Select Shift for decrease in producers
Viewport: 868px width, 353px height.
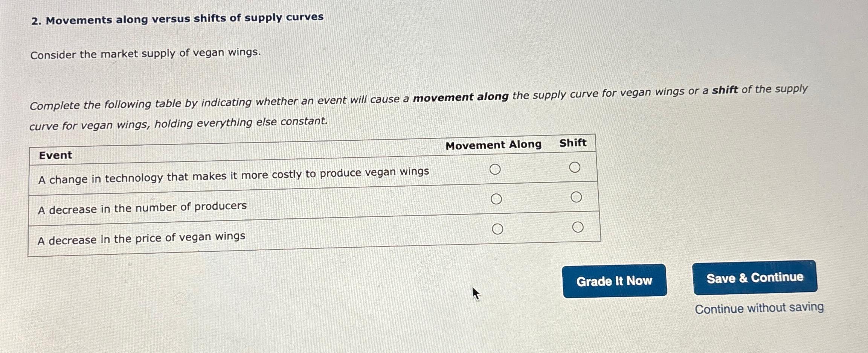click(576, 196)
